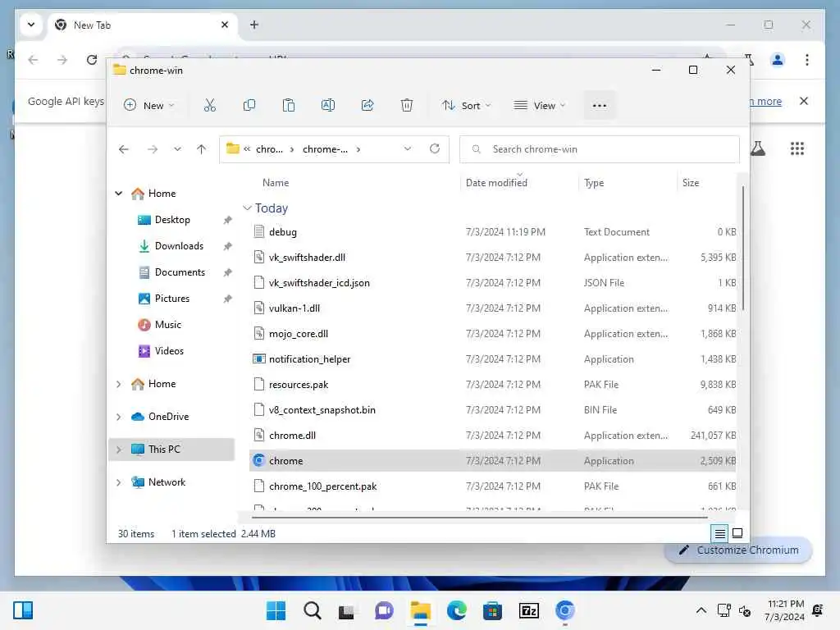Click the Share icon in Explorer toolbar
840x630 pixels.
point(367,105)
